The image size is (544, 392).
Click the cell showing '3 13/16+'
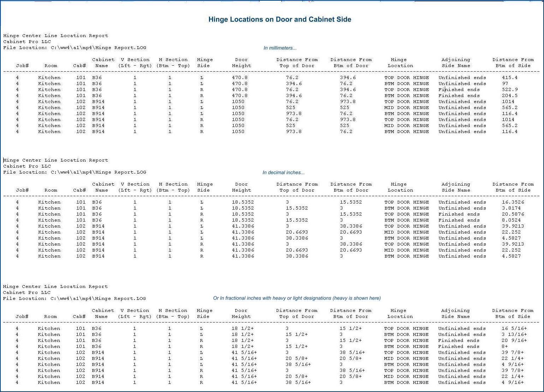click(x=514, y=334)
